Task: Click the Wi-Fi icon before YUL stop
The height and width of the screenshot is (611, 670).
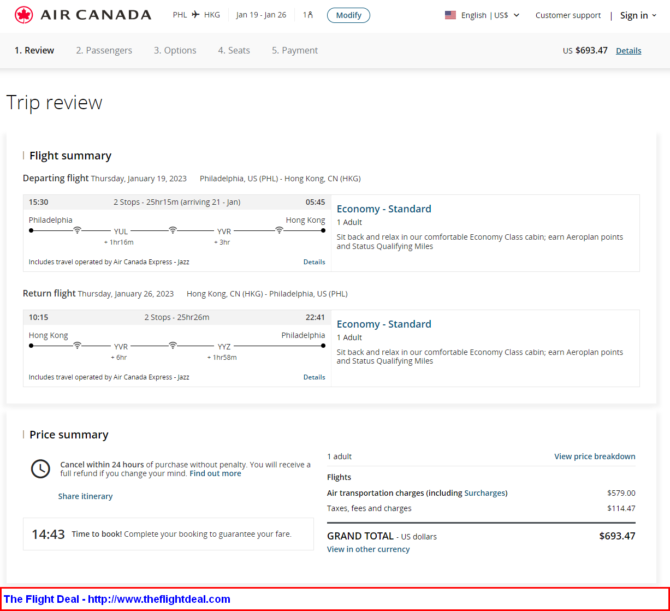Action: (77, 230)
